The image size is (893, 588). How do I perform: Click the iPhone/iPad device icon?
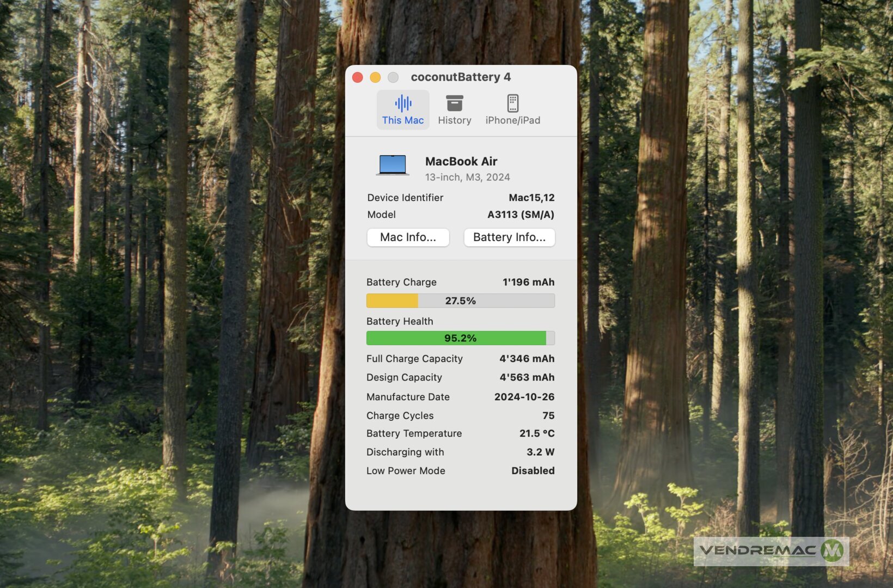click(512, 103)
